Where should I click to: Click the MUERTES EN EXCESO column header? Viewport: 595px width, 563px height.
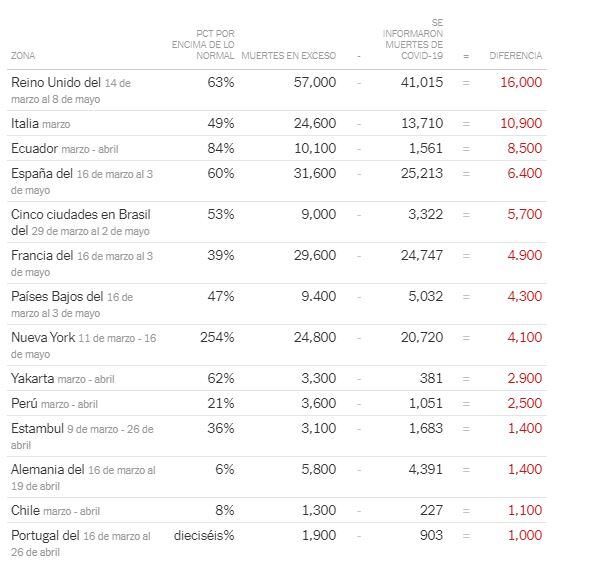pos(289,56)
